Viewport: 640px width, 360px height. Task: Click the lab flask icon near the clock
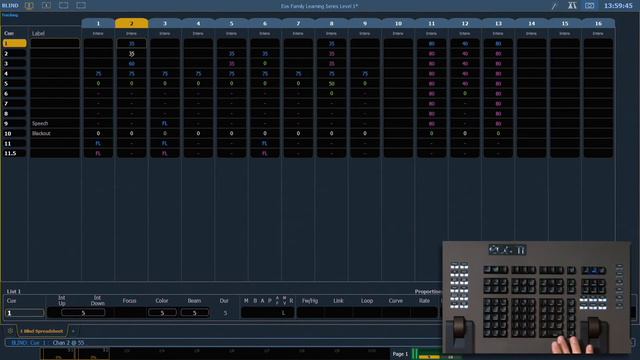[x=572, y=6]
